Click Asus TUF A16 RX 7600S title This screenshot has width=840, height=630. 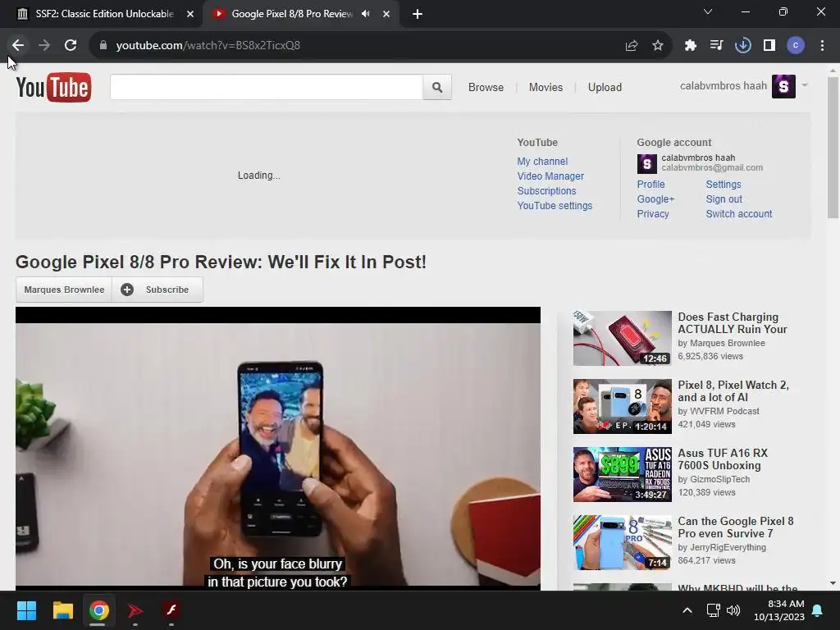tap(723, 459)
